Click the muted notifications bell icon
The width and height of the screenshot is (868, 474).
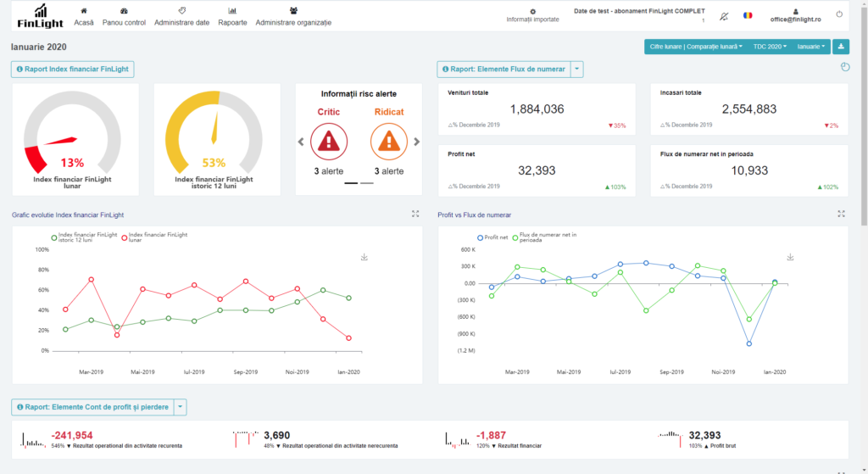click(724, 16)
